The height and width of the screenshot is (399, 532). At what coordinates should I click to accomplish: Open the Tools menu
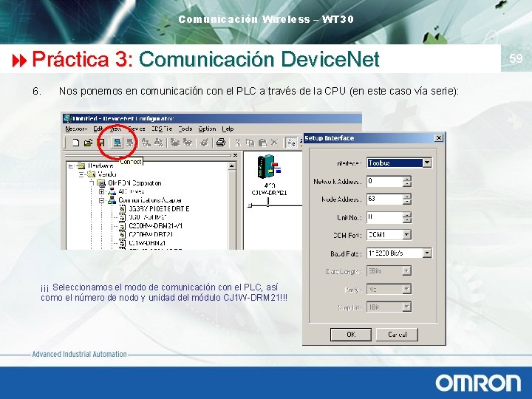point(185,129)
